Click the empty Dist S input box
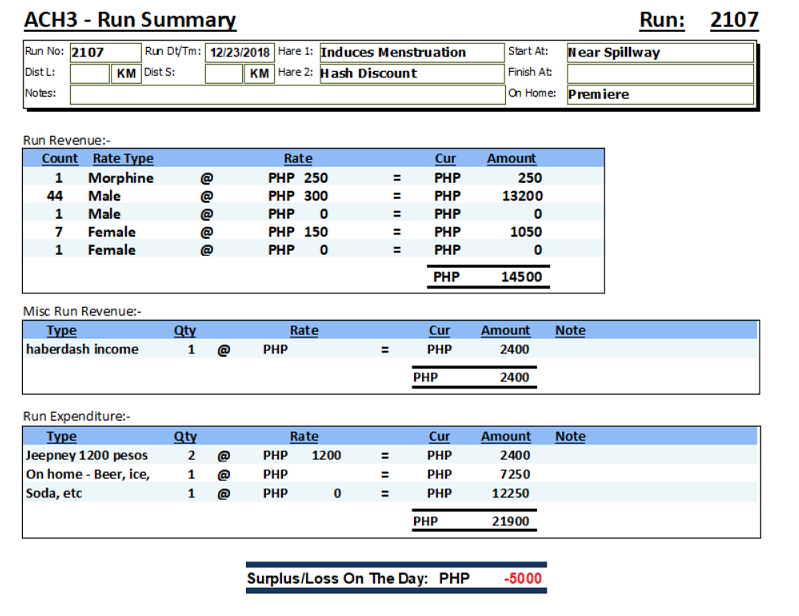The image size is (799, 616). [223, 74]
